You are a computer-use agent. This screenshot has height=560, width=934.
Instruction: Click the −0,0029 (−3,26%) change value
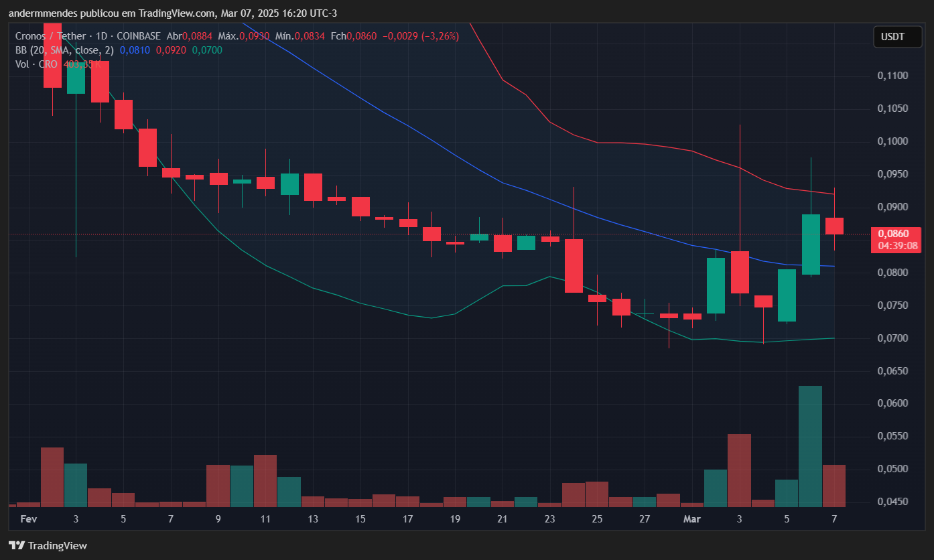point(420,36)
